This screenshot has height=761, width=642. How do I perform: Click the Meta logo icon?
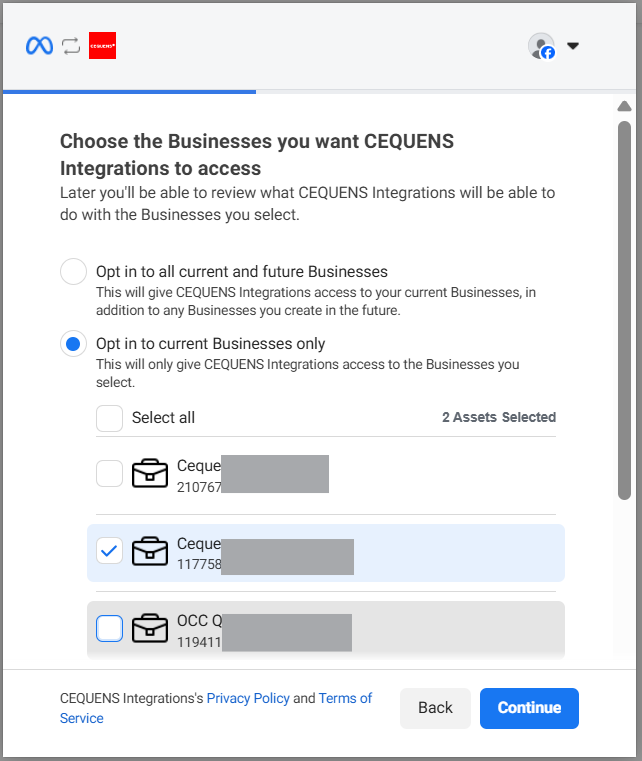(x=39, y=46)
